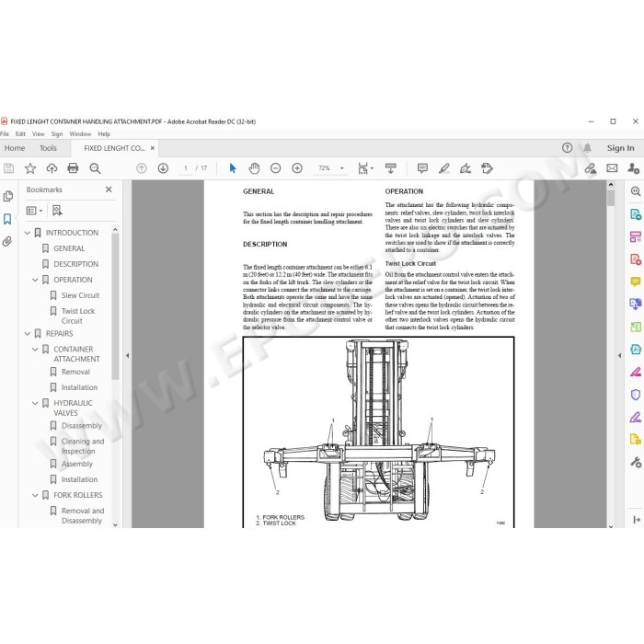Collapse the OPERATION bookmark

tap(35, 280)
